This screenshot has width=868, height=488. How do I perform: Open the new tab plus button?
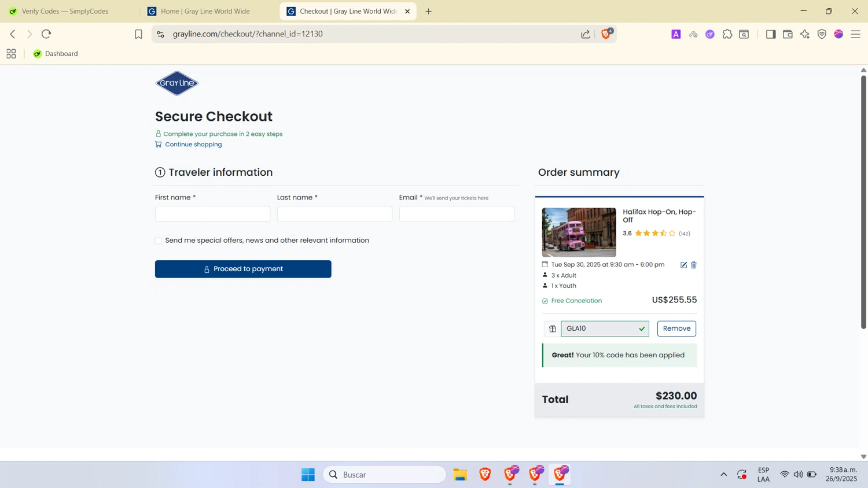coord(429,11)
